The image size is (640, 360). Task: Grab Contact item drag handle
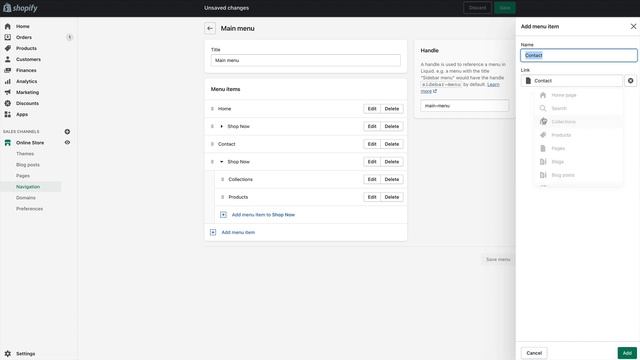tap(212, 144)
